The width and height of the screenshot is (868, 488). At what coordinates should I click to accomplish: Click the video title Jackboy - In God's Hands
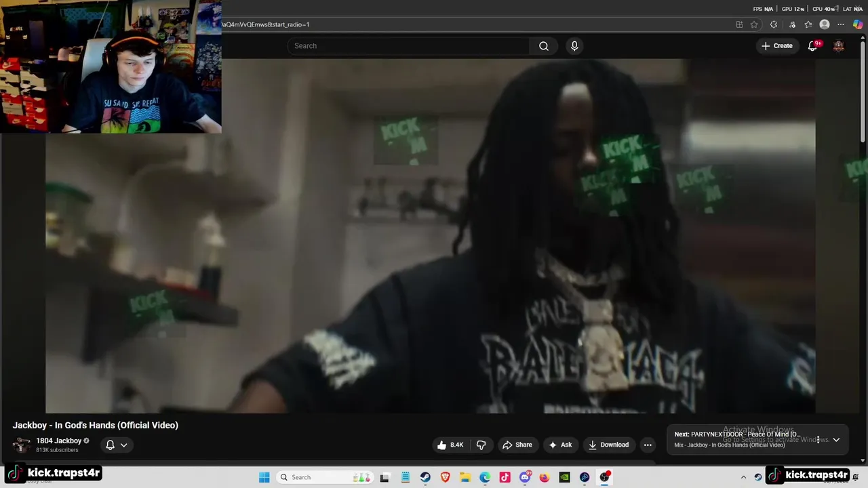[x=96, y=425]
